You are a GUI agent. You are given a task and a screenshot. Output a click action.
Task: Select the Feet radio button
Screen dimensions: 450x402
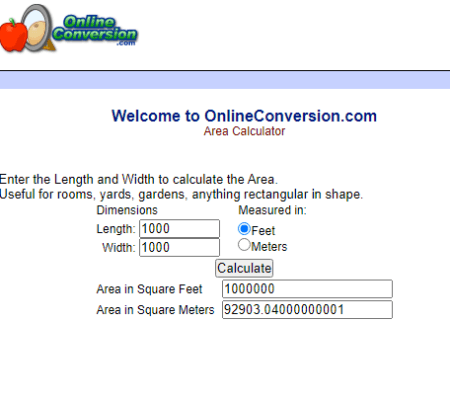(x=244, y=229)
